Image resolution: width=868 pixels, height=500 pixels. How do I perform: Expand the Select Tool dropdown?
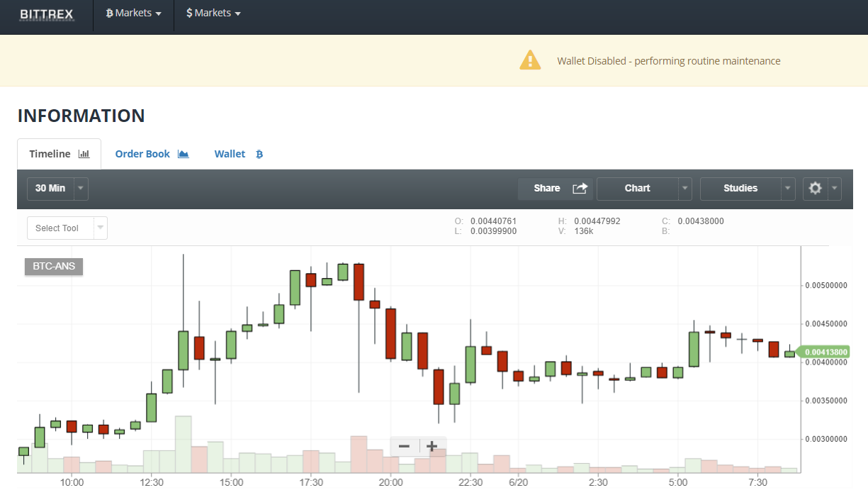pos(101,228)
